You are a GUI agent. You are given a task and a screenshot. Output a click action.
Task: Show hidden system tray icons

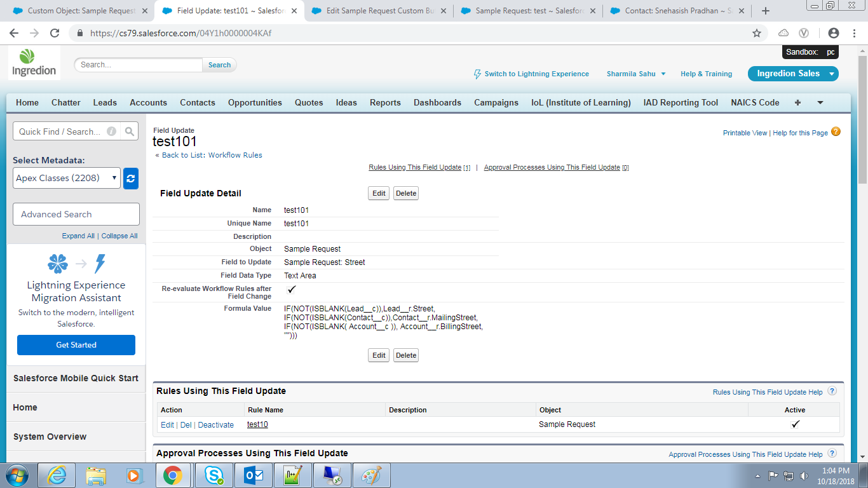pos(757,475)
